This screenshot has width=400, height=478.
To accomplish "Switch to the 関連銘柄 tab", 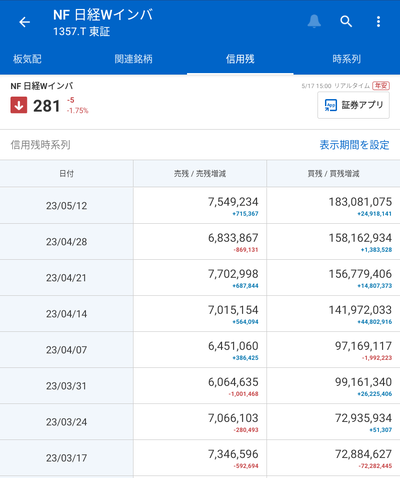I will click(x=133, y=59).
